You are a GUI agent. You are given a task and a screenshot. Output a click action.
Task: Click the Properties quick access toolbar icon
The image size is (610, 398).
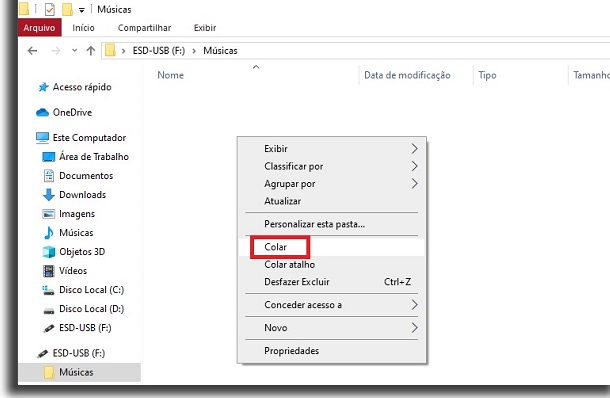(x=50, y=9)
